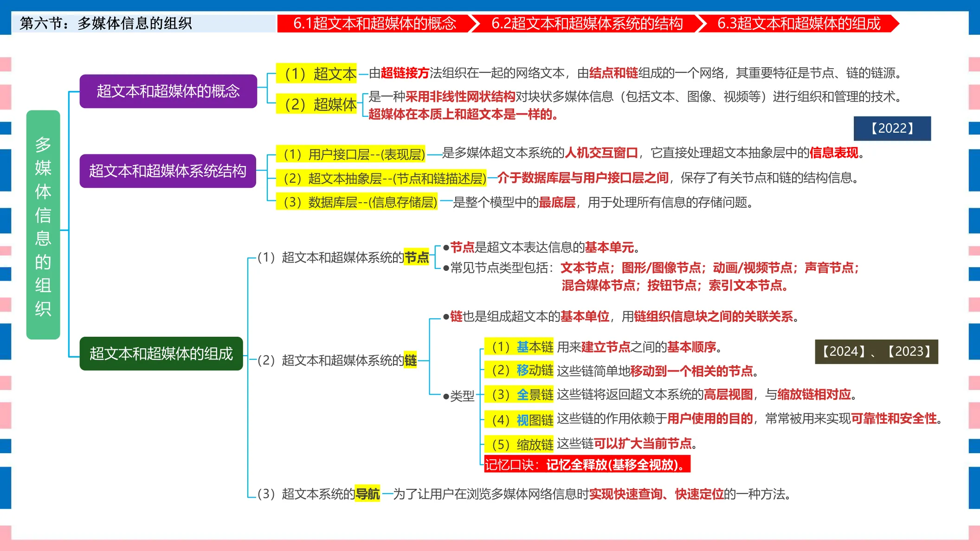Select the 【2022】 year tag box
Screen dimensions: 980x551
click(892, 128)
